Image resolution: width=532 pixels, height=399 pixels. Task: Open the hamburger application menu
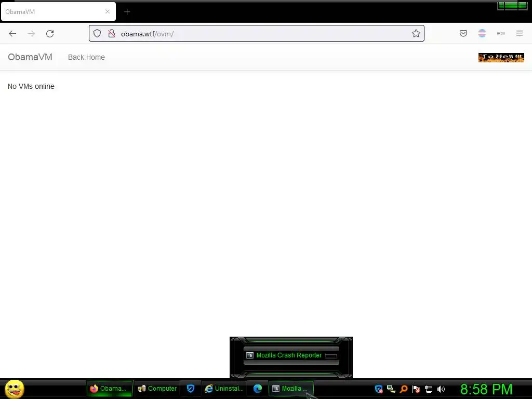tap(520, 33)
